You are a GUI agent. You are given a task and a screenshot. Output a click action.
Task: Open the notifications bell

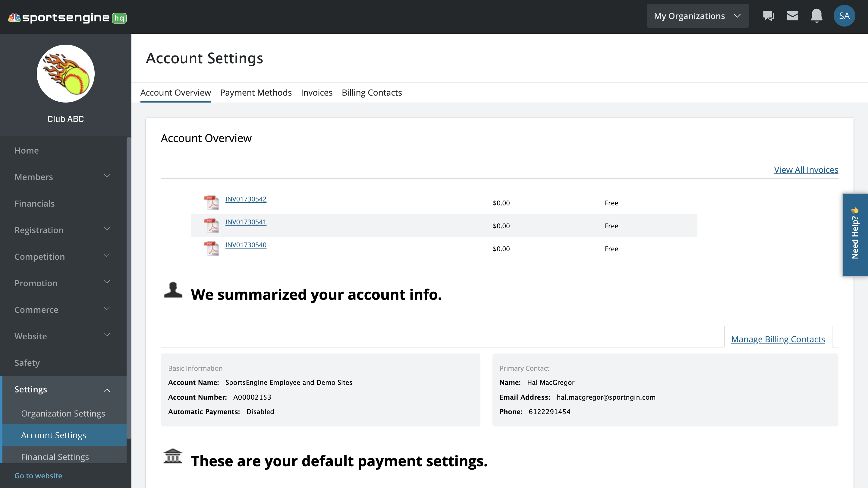pyautogui.click(x=816, y=16)
